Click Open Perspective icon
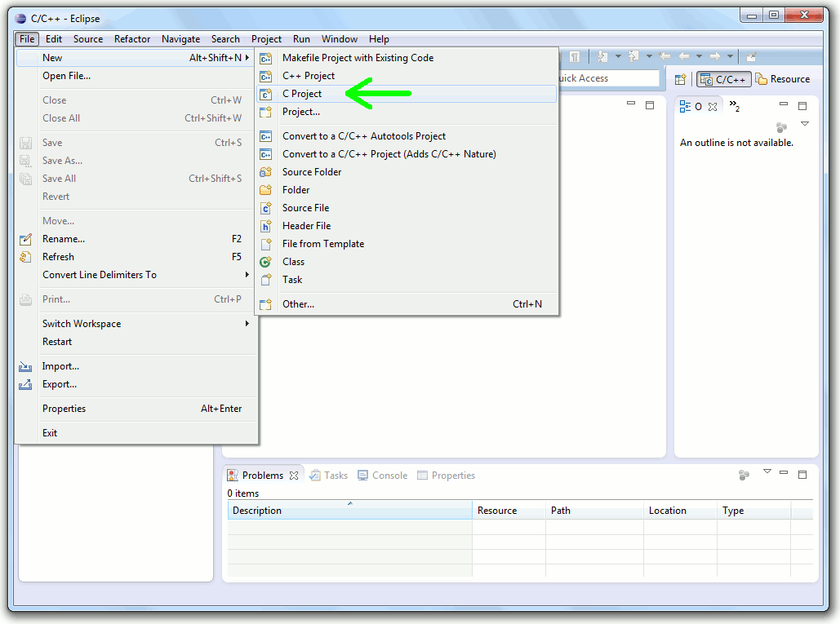The height and width of the screenshot is (624, 840). coord(680,79)
